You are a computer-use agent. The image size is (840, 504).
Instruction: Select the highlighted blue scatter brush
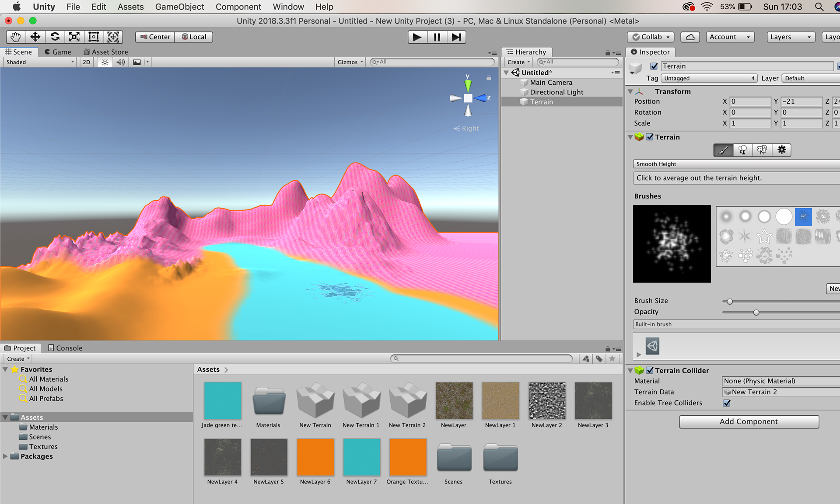803,216
